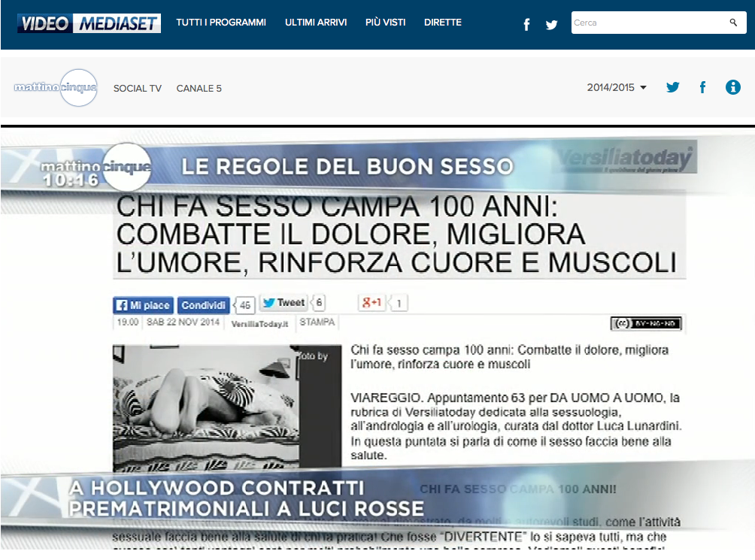This screenshot has height=560, width=755.
Task: Show program info icon
Action: pos(733,87)
